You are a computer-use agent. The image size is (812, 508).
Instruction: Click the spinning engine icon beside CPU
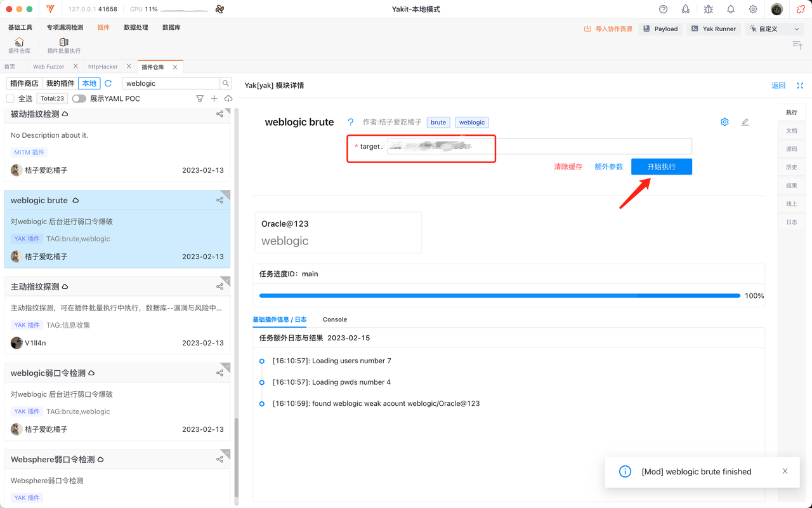(x=219, y=10)
